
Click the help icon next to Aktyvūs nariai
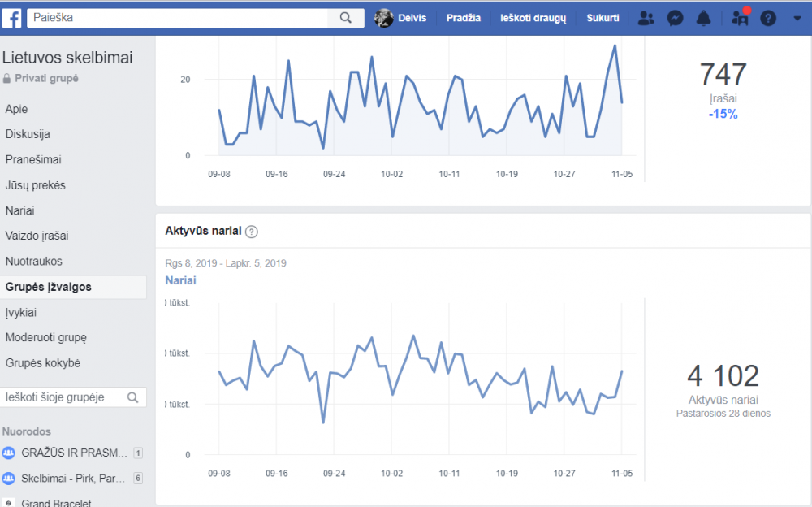click(x=251, y=232)
